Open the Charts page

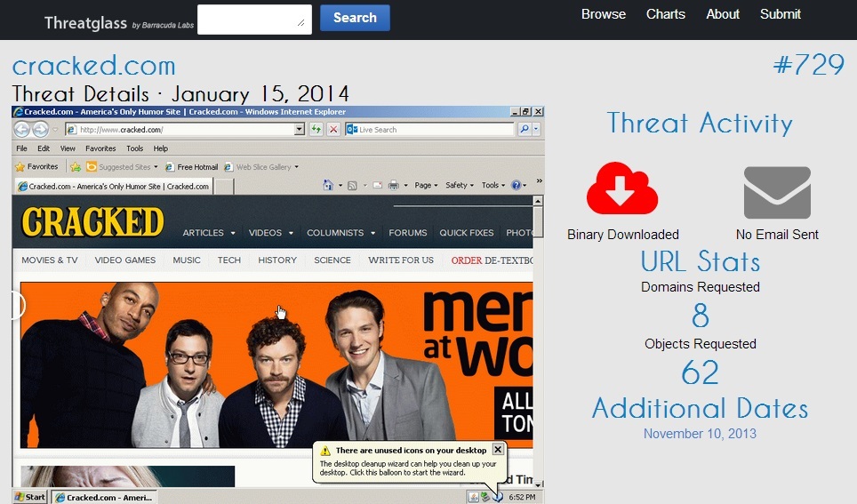tap(665, 14)
